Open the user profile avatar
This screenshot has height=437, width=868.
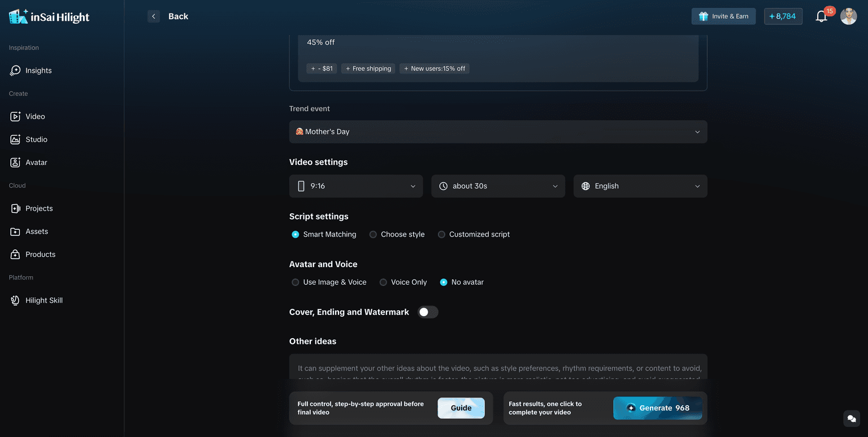[848, 16]
